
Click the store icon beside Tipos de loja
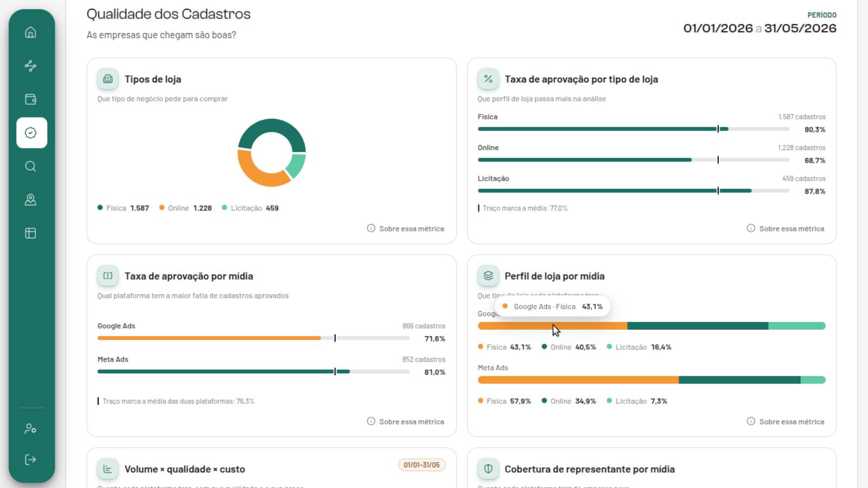108,79
